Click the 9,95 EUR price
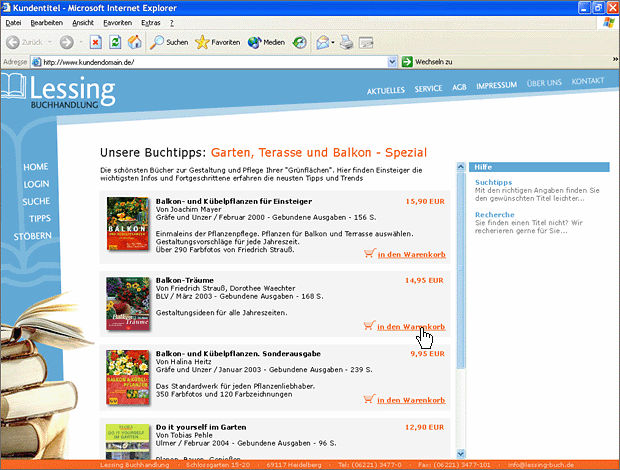620x470 pixels. coord(427,353)
